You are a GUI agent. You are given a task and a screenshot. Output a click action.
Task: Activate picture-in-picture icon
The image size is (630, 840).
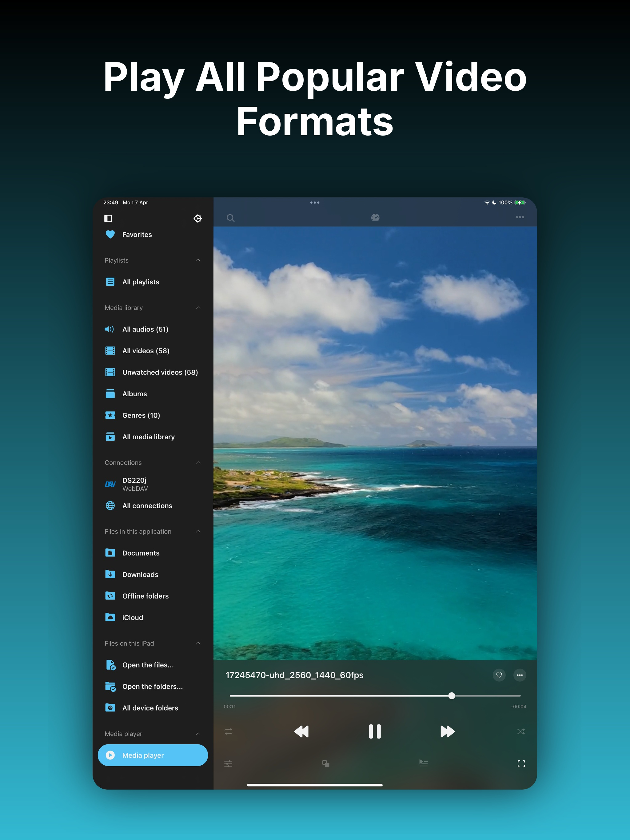pos(326,764)
